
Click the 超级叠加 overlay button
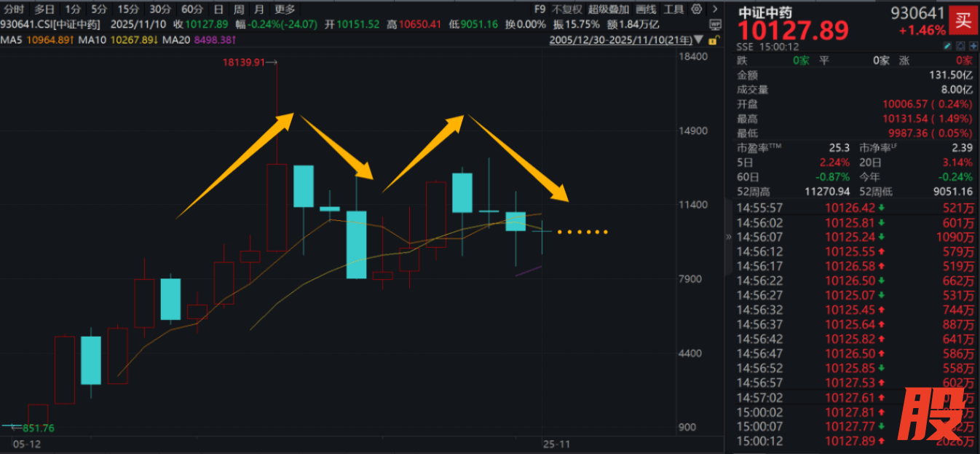(x=609, y=9)
